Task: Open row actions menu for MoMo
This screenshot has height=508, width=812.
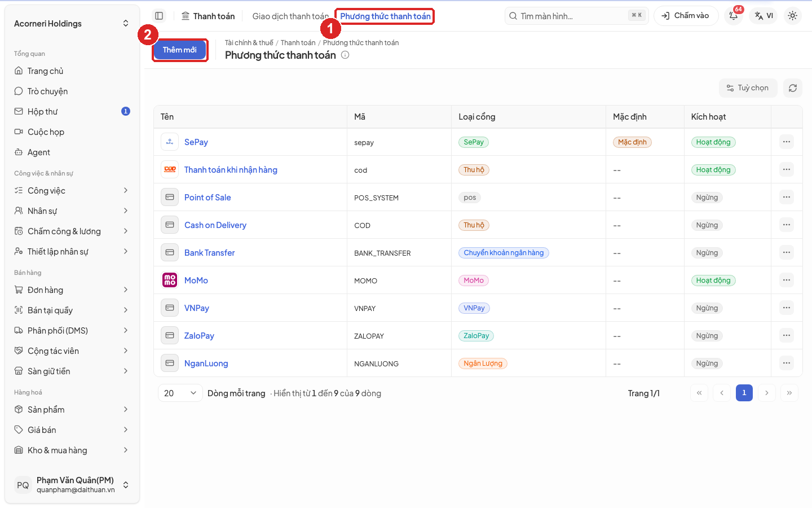Action: (787, 280)
